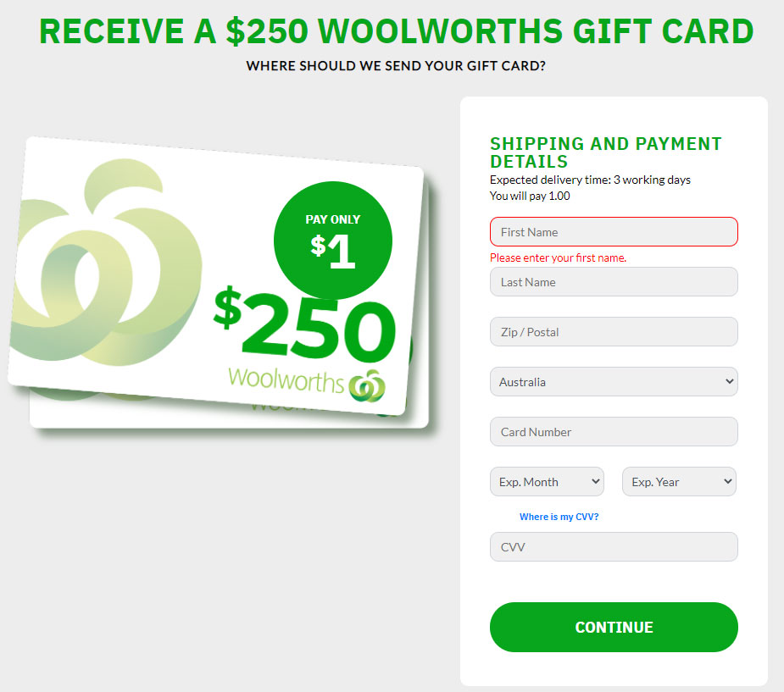Expand the Exp. Month dropdown
Viewport: 784px width, 692px height.
547,482
